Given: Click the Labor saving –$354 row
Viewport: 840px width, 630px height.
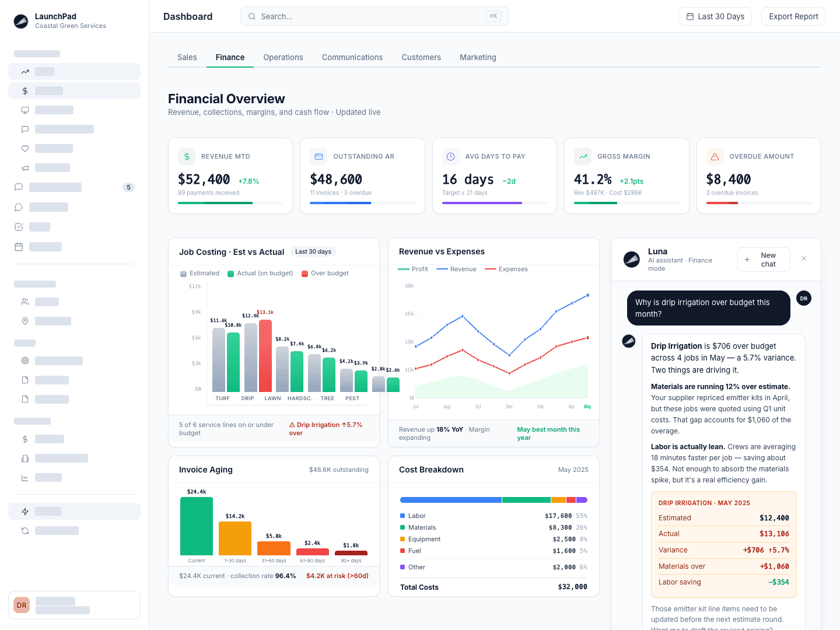Looking at the screenshot, I should pos(723,582).
